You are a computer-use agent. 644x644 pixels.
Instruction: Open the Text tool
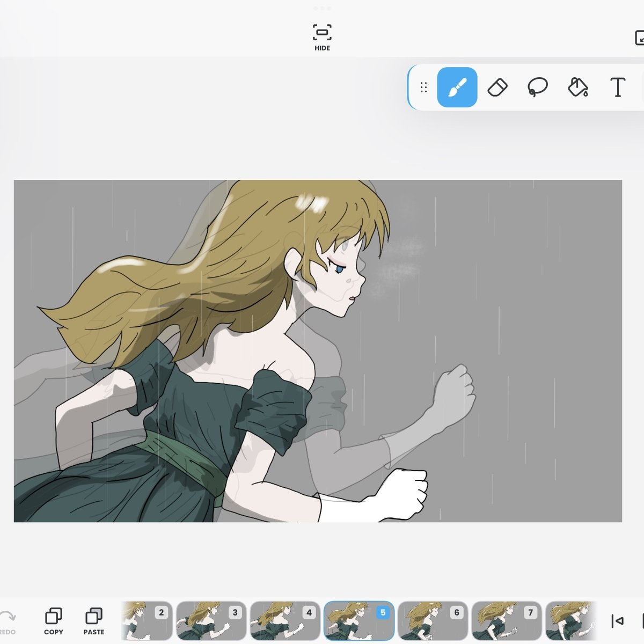(617, 87)
